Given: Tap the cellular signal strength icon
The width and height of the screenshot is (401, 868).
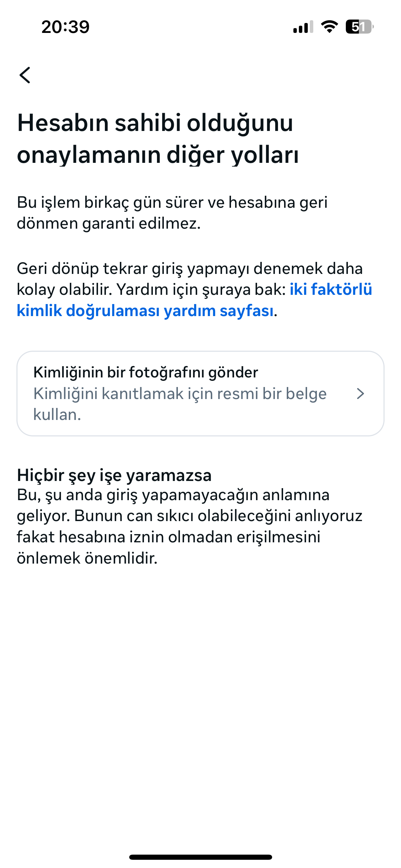Looking at the screenshot, I should tap(303, 27).
